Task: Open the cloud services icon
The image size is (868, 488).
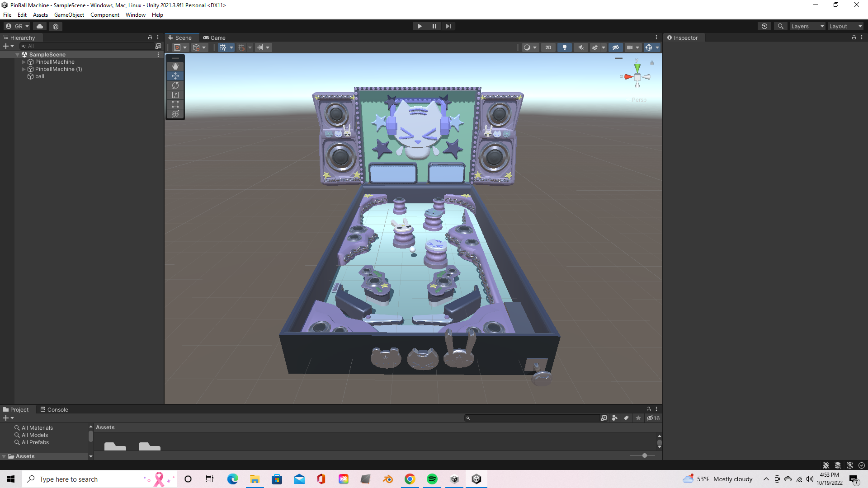Action: click(40, 26)
